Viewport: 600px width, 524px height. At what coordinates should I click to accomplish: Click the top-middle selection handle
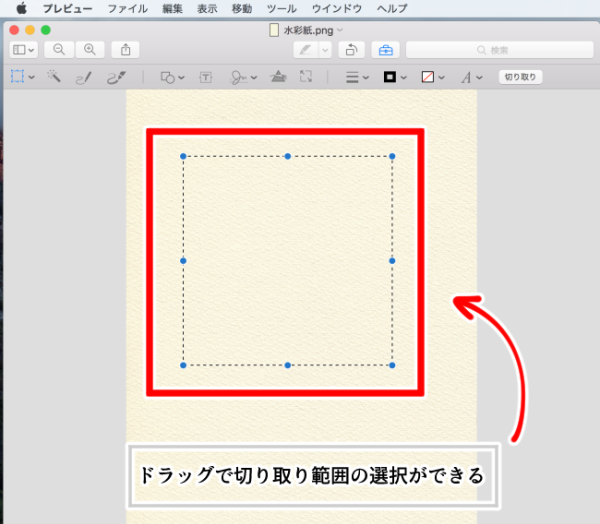pos(288,156)
